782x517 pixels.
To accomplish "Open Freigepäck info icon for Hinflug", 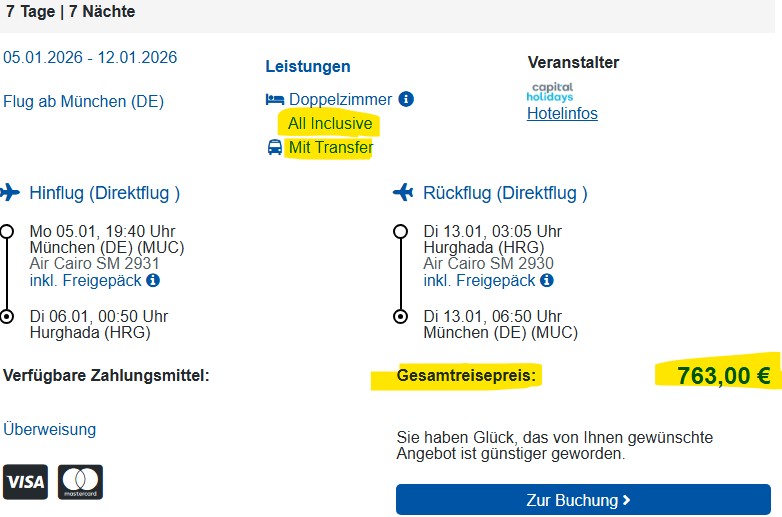I will [152, 280].
